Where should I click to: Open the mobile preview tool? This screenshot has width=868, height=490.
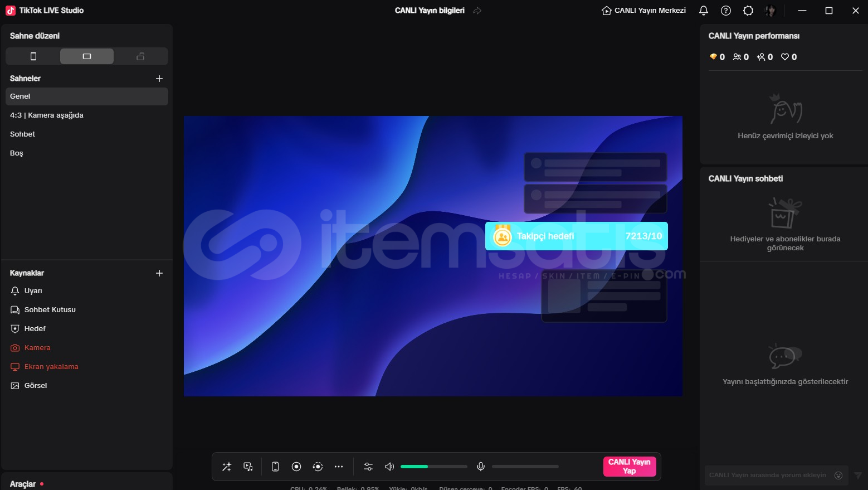click(x=275, y=467)
